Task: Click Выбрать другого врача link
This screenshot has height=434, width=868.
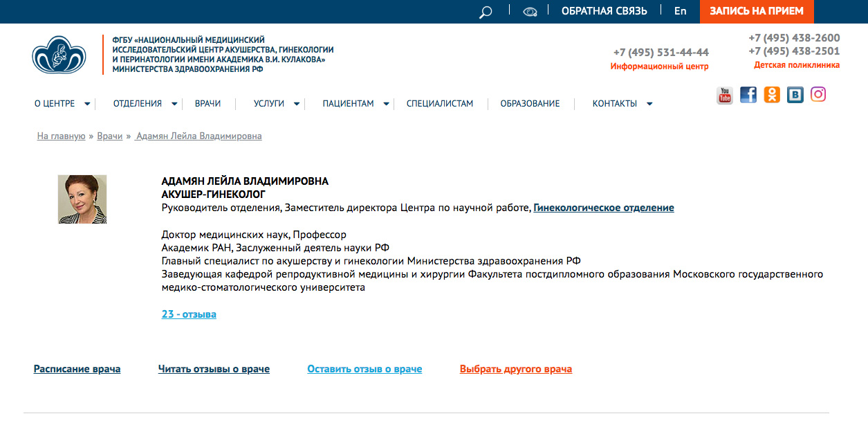Action: click(516, 369)
